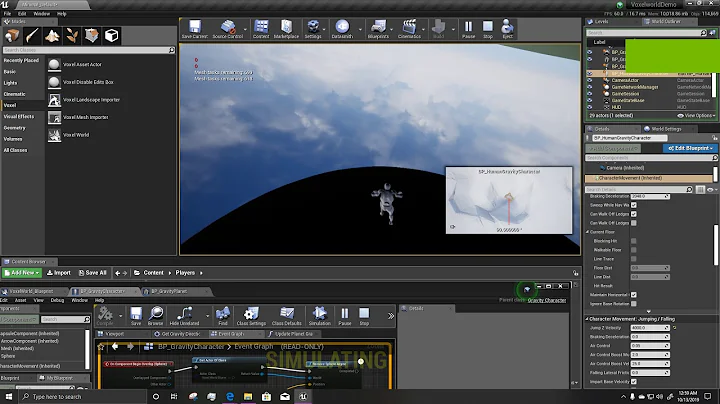Click the Import button in Content Browser
This screenshot has width=720, height=404.
pyautogui.click(x=59, y=273)
